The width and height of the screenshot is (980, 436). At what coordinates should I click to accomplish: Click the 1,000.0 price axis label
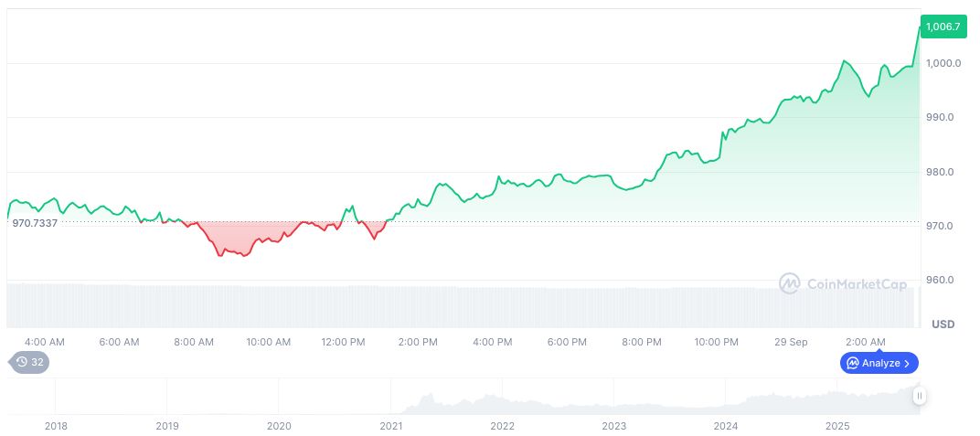943,64
